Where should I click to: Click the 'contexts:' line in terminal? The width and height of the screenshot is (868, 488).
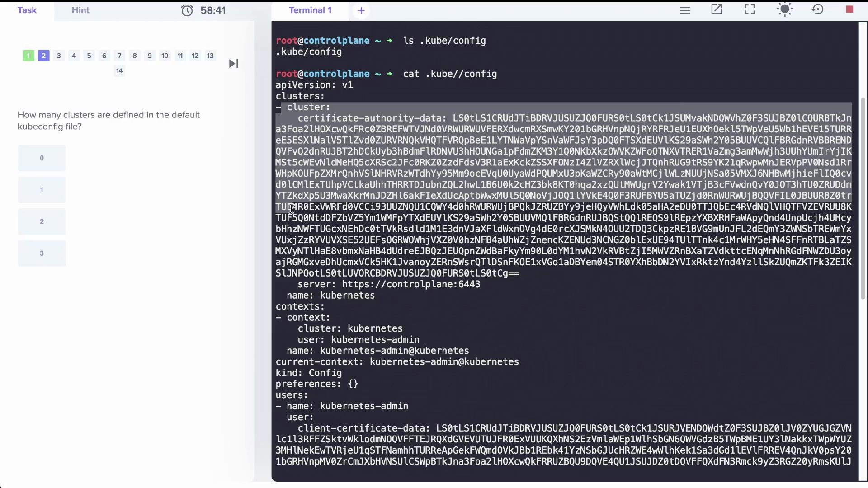[x=300, y=306]
